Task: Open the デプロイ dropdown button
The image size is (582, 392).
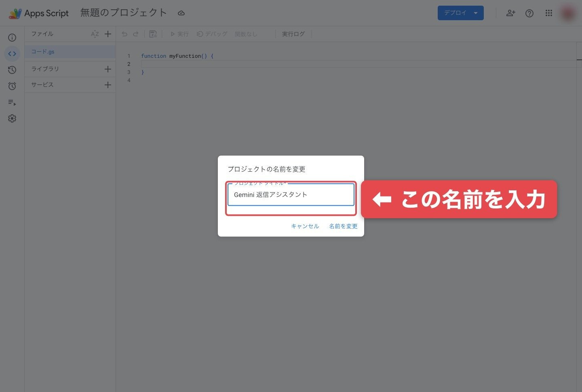Action: click(461, 13)
